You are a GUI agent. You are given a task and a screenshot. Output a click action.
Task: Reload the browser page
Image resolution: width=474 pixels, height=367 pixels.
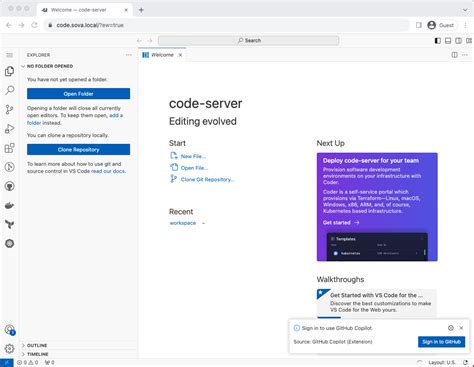click(34, 25)
